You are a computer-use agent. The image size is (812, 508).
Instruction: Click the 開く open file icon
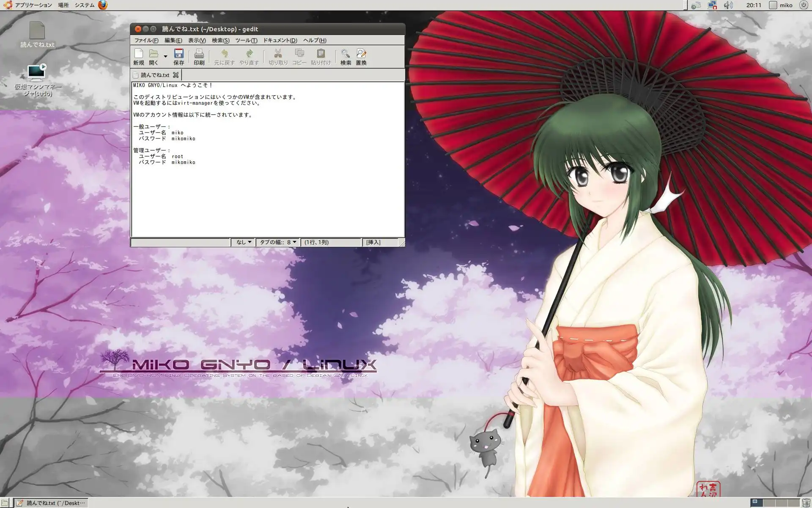[154, 57]
